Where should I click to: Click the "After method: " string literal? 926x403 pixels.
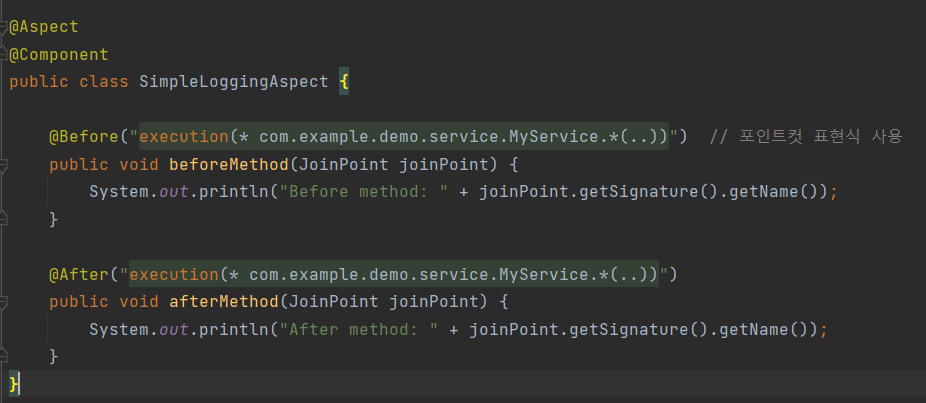tap(358, 329)
